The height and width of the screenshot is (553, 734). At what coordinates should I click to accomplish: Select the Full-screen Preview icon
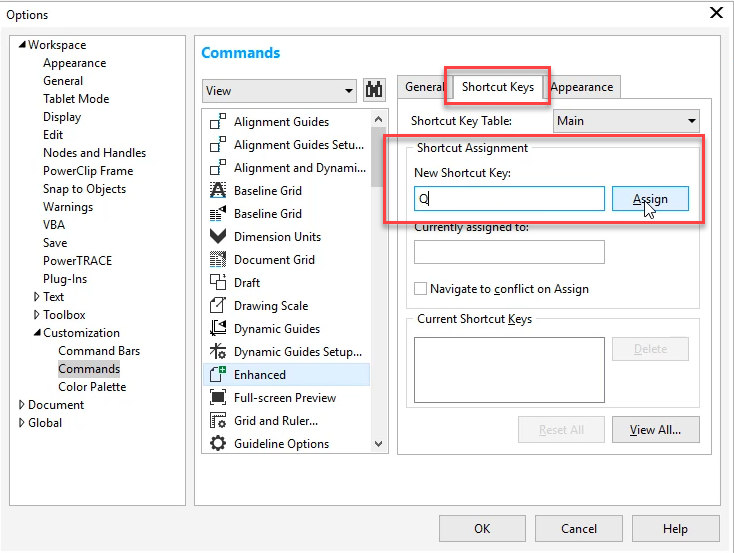pyautogui.click(x=218, y=397)
